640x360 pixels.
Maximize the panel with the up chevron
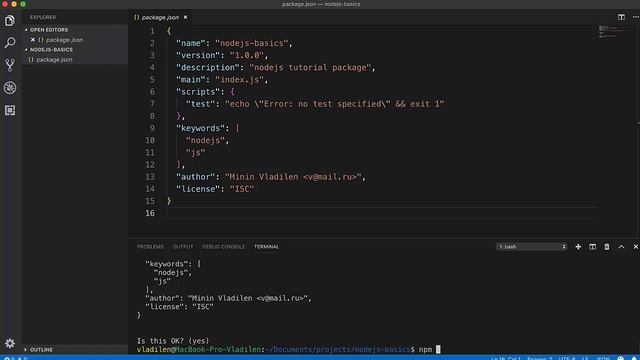point(621,247)
